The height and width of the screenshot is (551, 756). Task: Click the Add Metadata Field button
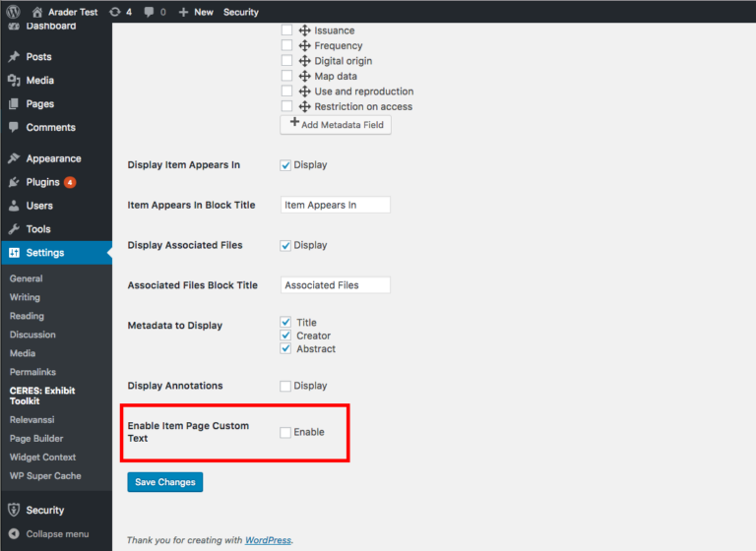336,125
